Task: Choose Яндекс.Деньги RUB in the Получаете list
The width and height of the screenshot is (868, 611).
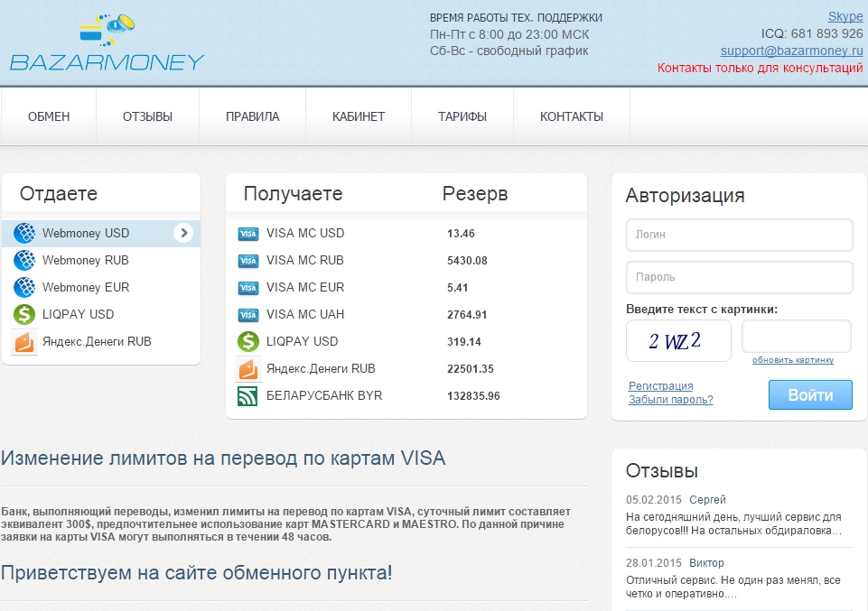Action: [x=406, y=369]
